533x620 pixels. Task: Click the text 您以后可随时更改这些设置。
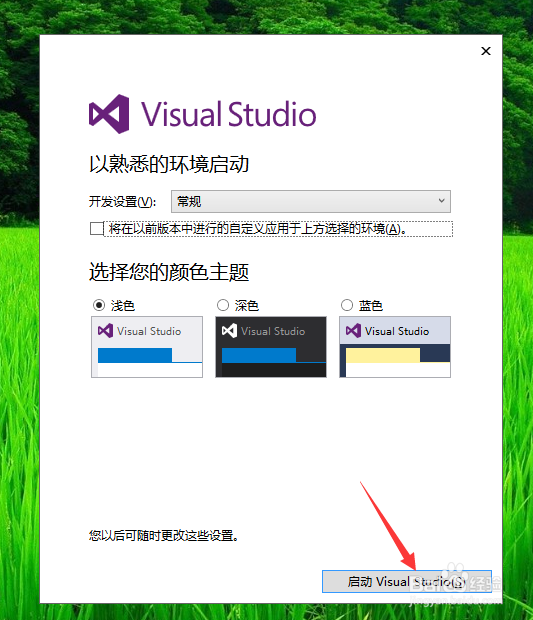pos(164,536)
